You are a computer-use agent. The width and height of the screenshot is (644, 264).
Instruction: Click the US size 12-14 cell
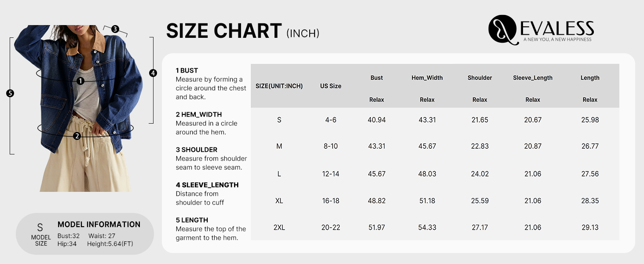[331, 174]
